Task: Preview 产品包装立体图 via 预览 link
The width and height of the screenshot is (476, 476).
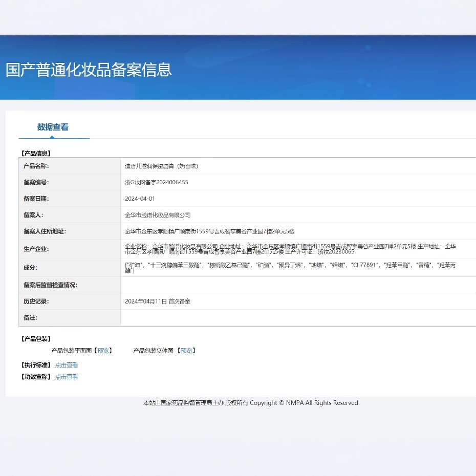Action: [186, 351]
